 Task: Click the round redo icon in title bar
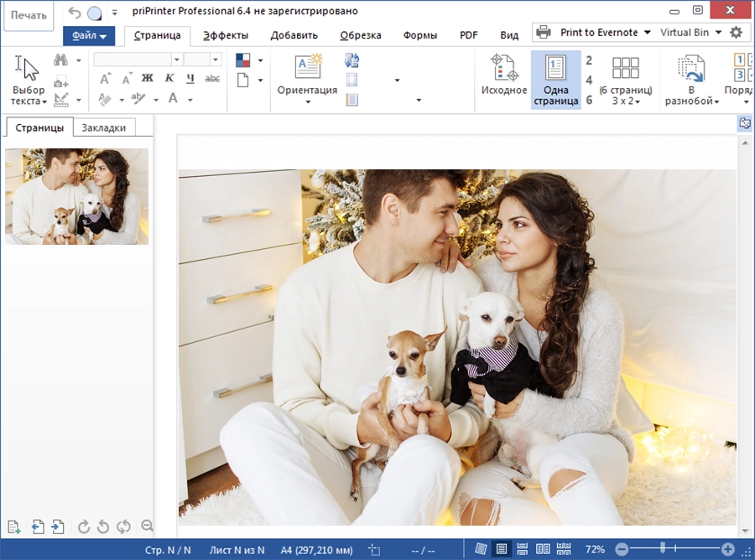94,13
